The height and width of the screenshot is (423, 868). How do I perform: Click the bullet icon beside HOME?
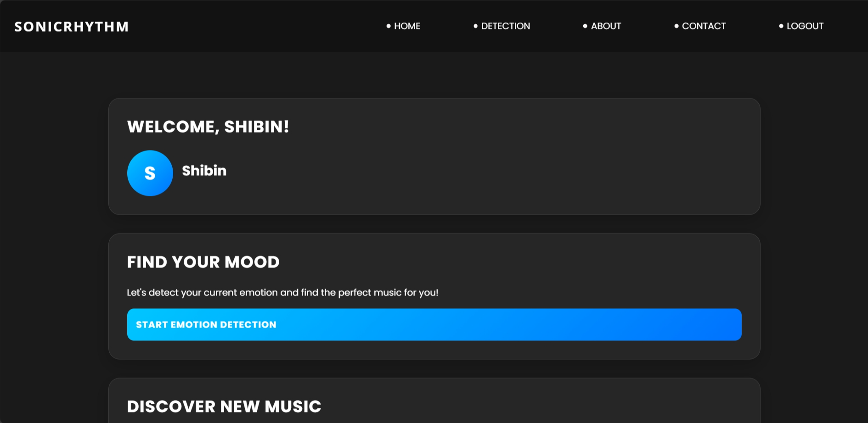[389, 26]
